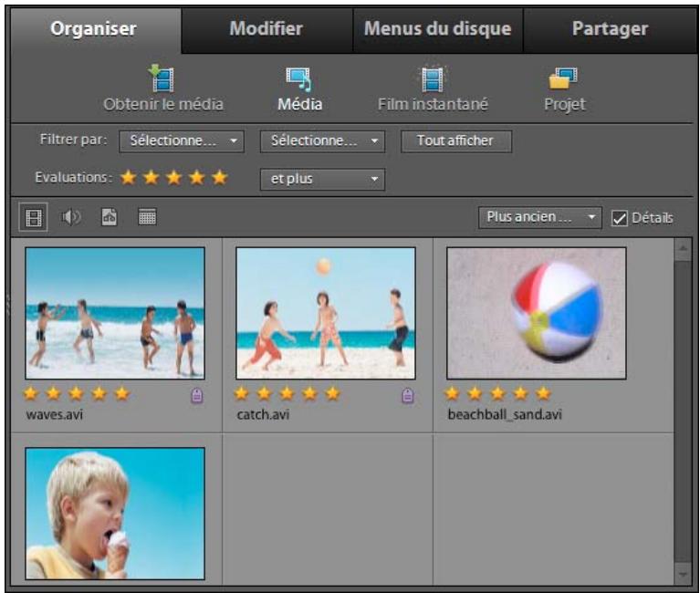Click first rating star of waves.avi

click(x=30, y=393)
